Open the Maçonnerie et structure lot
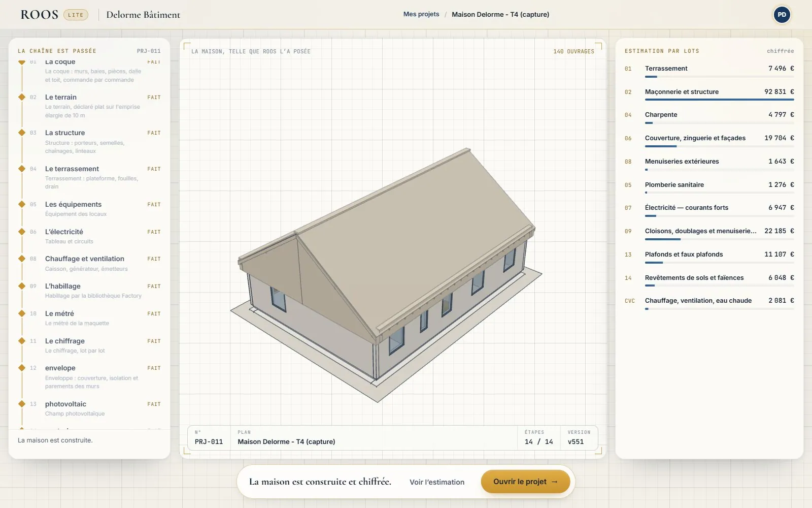This screenshot has width=812, height=508. [x=709, y=94]
